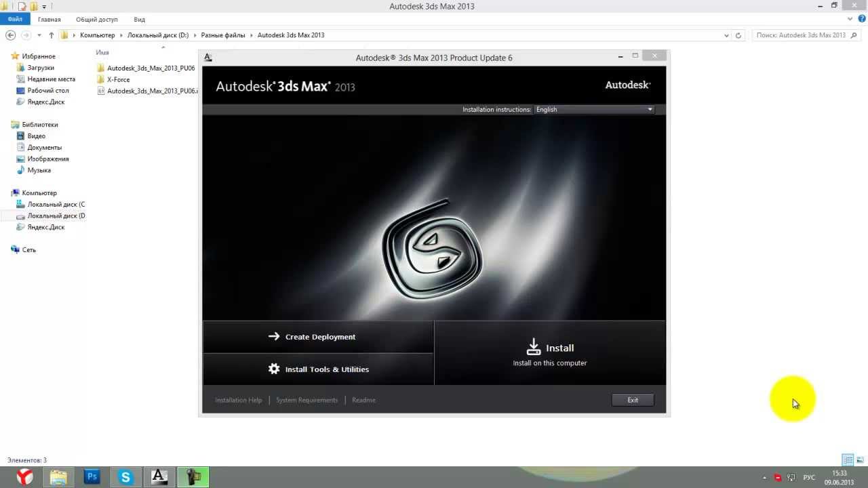
Task: Click the Explorer search field
Action: coord(806,35)
